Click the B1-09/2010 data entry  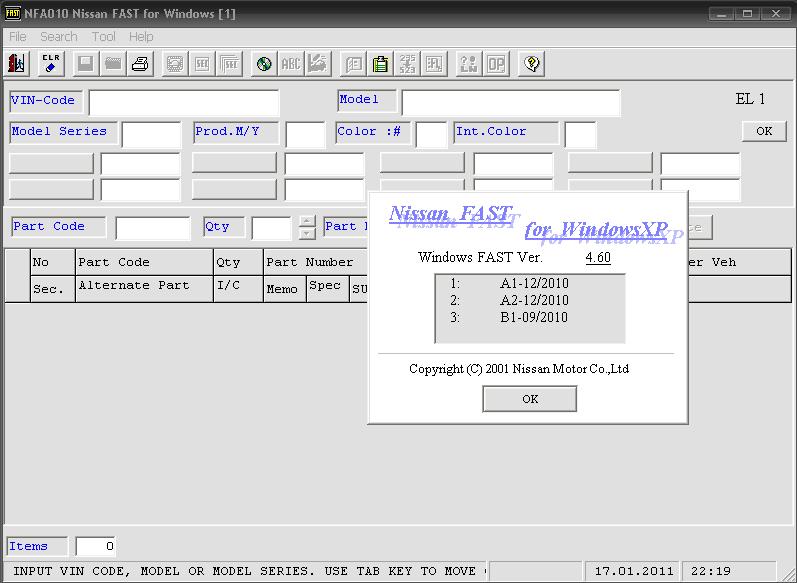[534, 317]
